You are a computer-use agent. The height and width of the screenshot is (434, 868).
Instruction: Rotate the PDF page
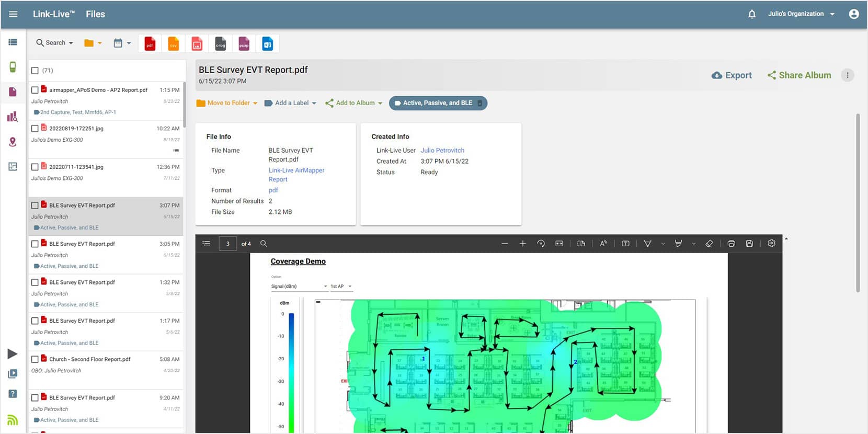(541, 244)
